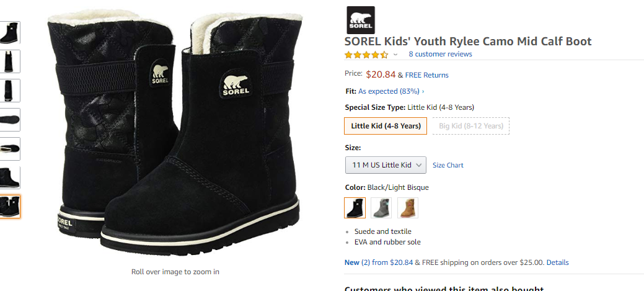Click the SOREL brand logo
Screen dimensions: 644x291
click(x=360, y=20)
